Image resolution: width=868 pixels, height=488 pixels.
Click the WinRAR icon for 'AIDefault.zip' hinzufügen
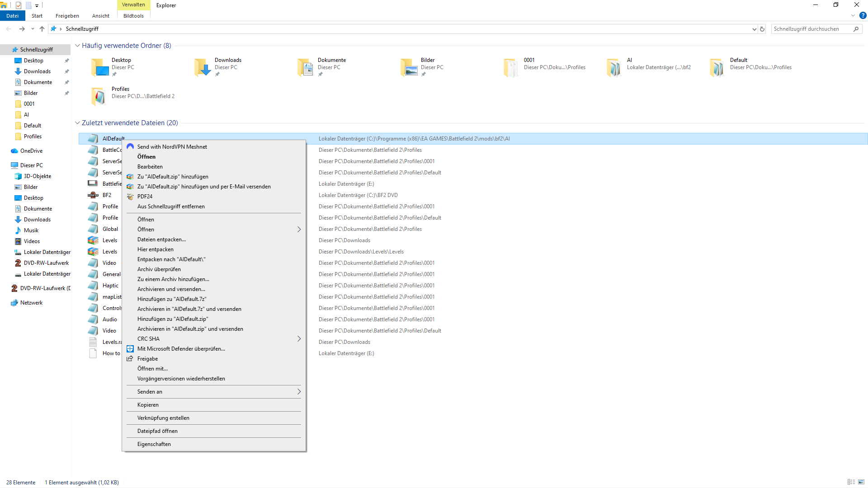click(x=130, y=177)
